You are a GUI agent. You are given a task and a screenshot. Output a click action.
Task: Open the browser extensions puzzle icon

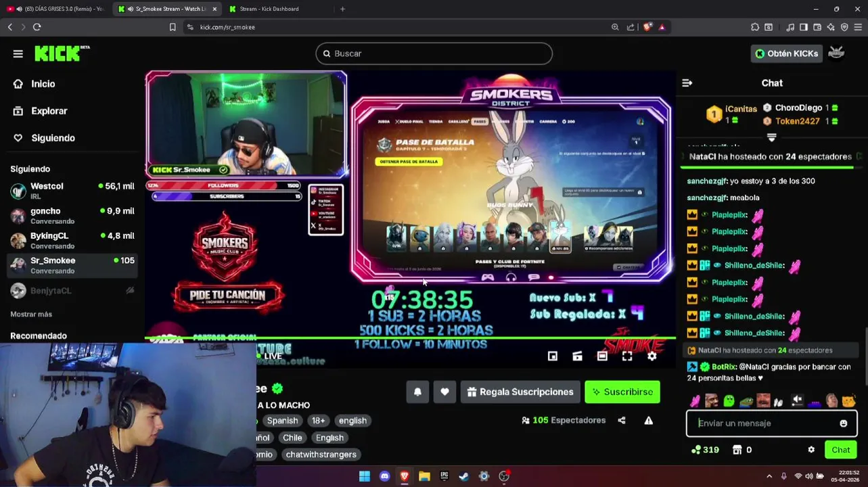point(755,27)
